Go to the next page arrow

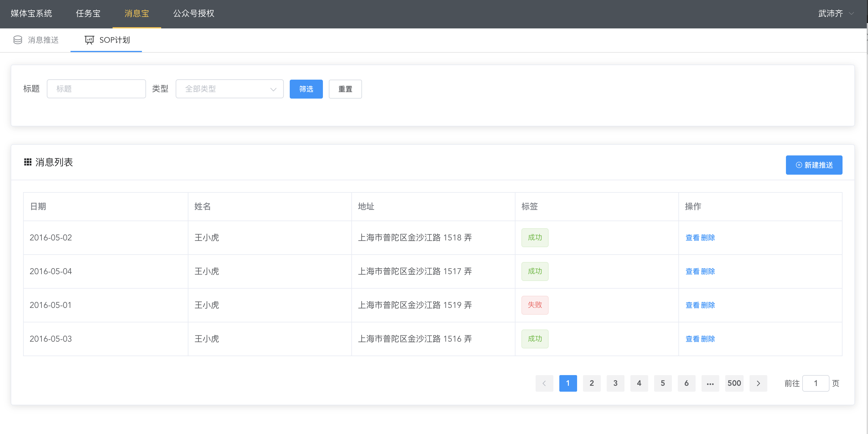[x=758, y=383]
